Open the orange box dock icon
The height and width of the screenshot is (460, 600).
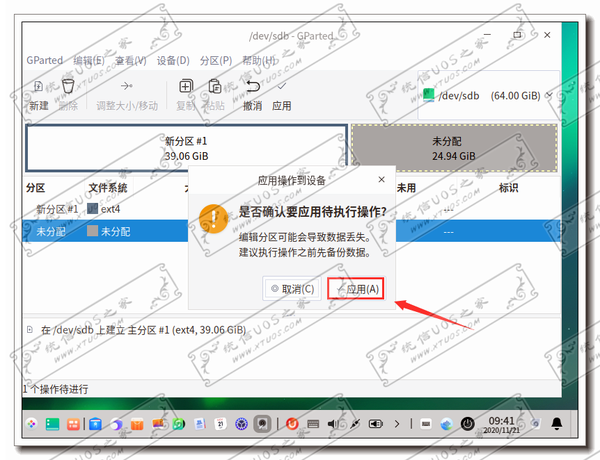(137, 424)
